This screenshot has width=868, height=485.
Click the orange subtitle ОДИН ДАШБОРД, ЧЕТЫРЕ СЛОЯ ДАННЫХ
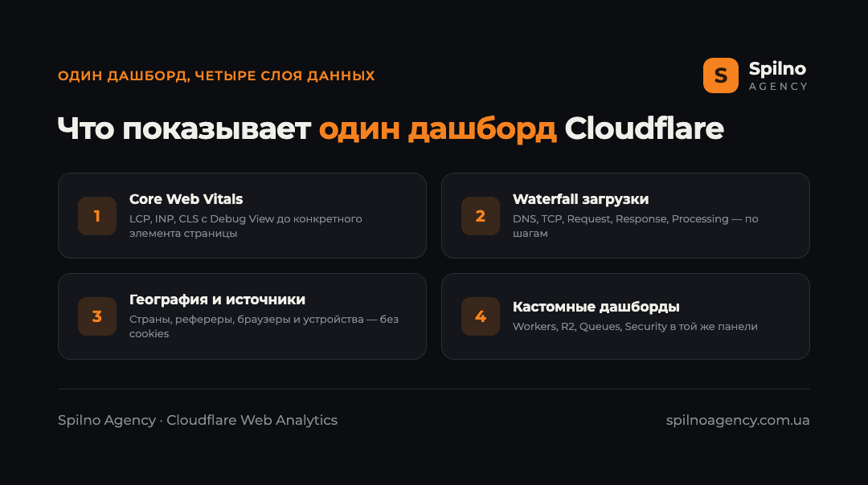[x=216, y=75]
